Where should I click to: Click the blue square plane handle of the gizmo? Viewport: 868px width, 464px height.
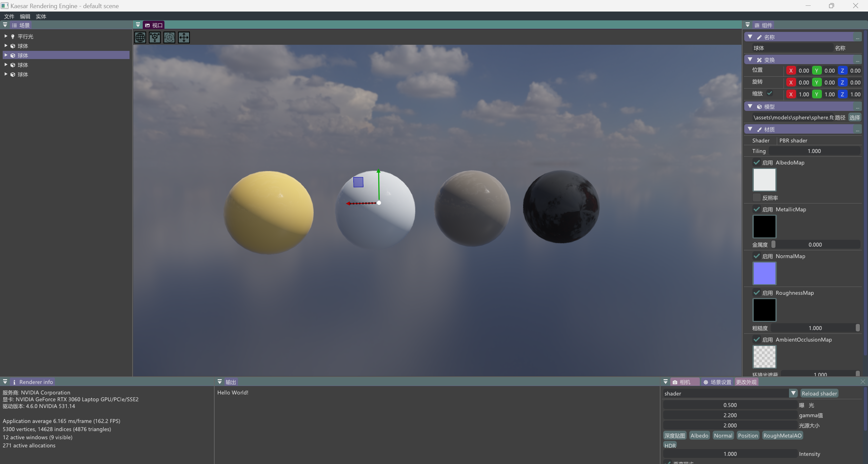click(358, 182)
